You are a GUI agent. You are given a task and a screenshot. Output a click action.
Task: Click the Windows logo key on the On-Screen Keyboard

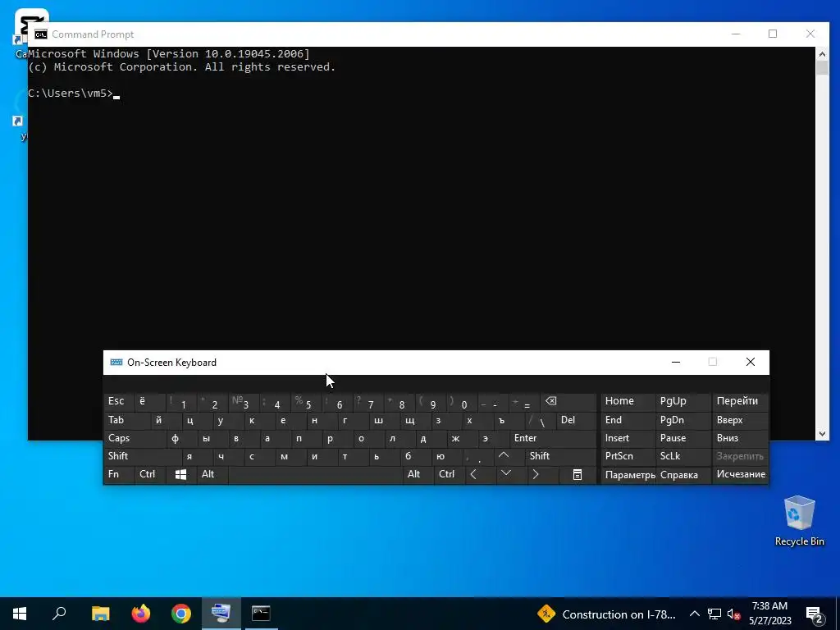180,475
